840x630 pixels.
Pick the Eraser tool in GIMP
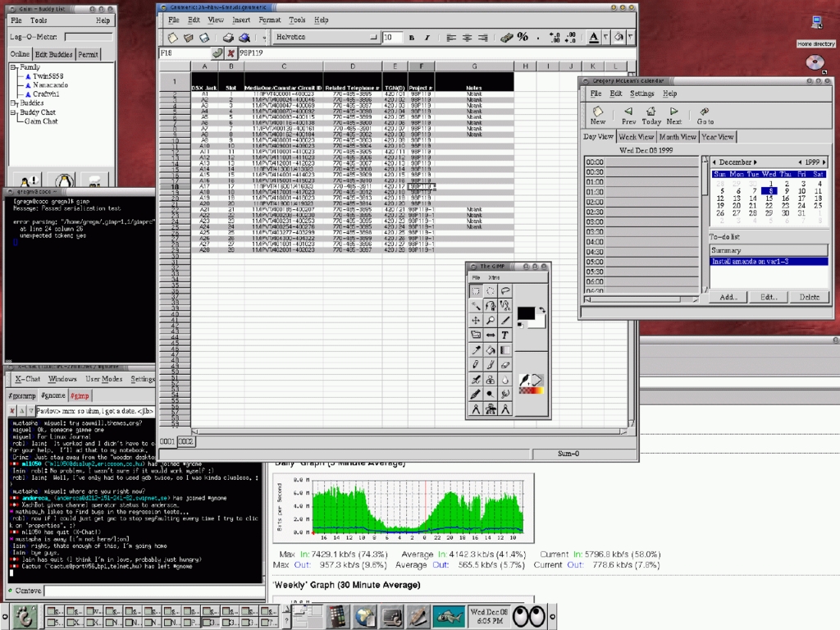[504, 364]
